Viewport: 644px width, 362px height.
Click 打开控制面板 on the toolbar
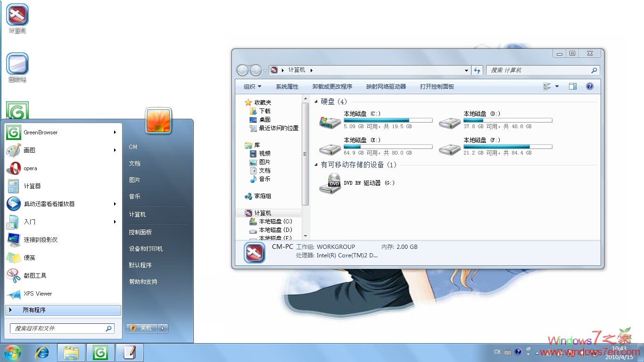[x=437, y=87]
